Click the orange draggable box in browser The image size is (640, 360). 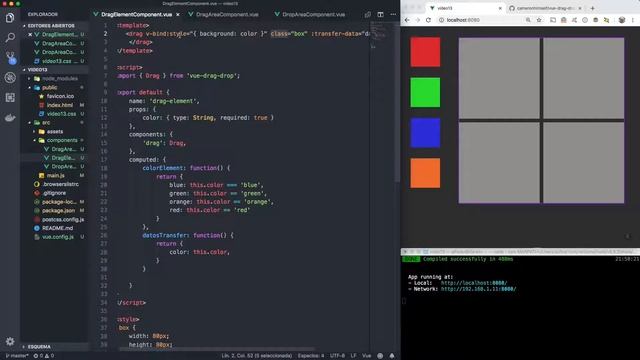(425, 173)
